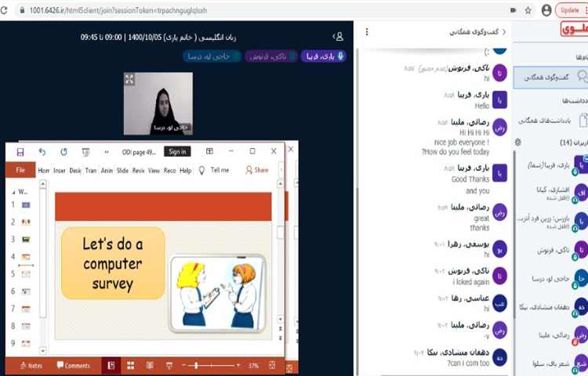Open the View ribbon tab
This screenshot has height=376, width=588.
coord(154,171)
